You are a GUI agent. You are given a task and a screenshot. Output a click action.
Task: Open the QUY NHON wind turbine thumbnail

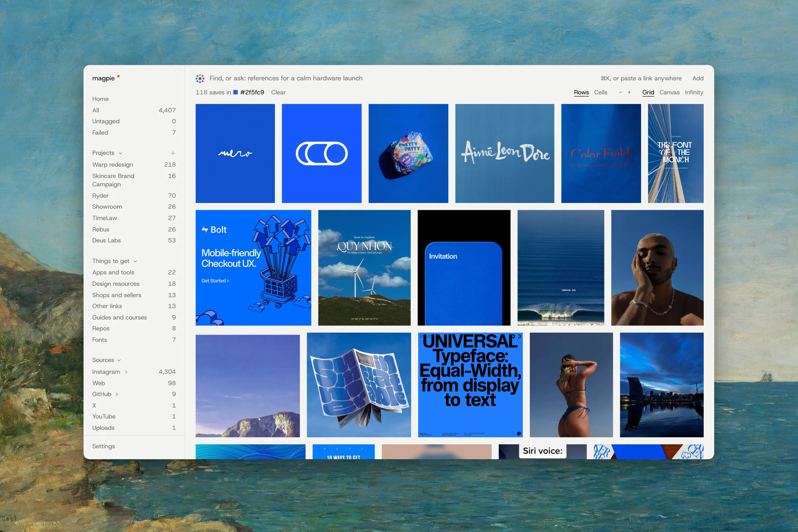click(x=364, y=268)
